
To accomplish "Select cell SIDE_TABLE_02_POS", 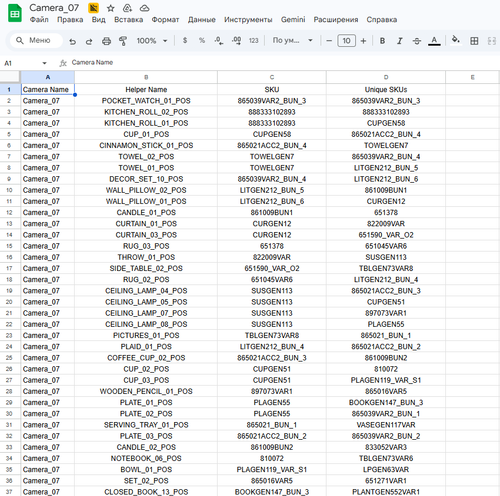I will 146,268.
